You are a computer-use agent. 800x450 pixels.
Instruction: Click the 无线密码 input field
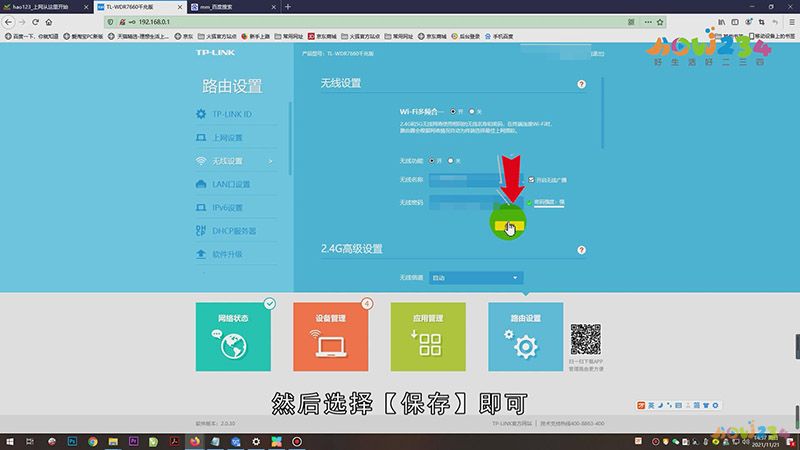pyautogui.click(x=476, y=203)
